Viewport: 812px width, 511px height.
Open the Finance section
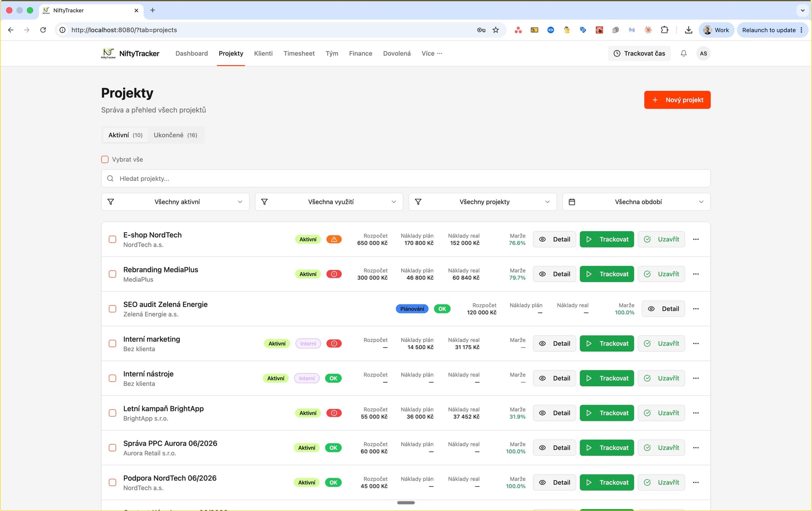(x=360, y=53)
